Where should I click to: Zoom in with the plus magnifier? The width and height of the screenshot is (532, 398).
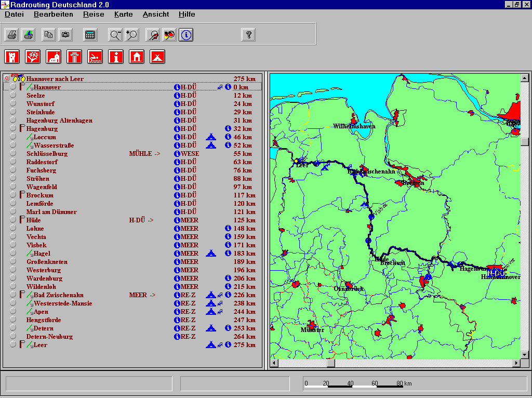pyautogui.click(x=131, y=35)
